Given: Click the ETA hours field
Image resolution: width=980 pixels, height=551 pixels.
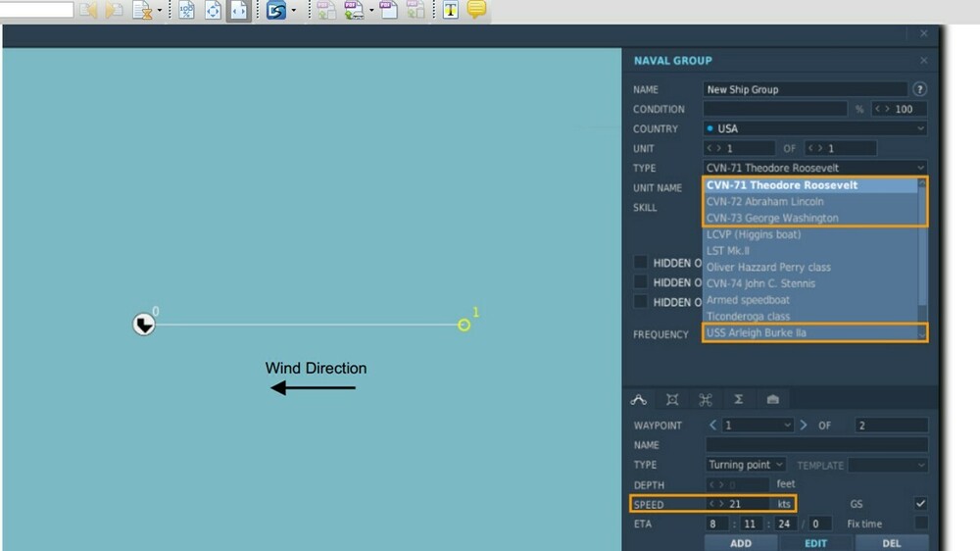Looking at the screenshot, I should pos(717,524).
